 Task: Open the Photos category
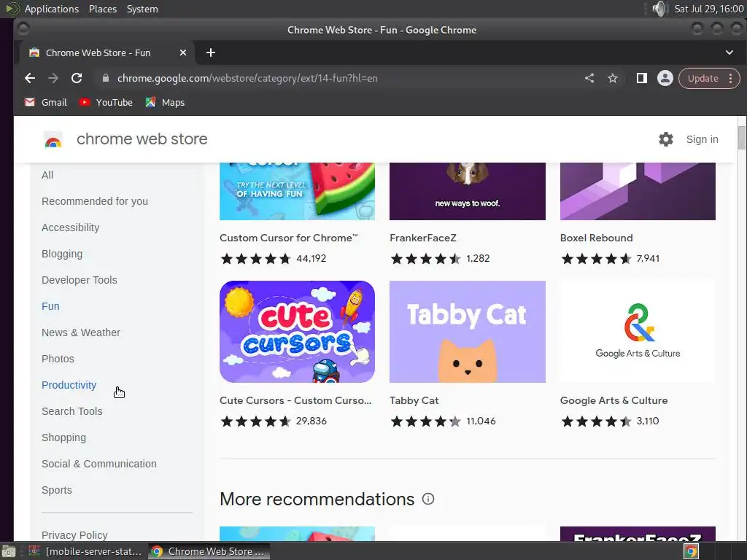coord(58,359)
